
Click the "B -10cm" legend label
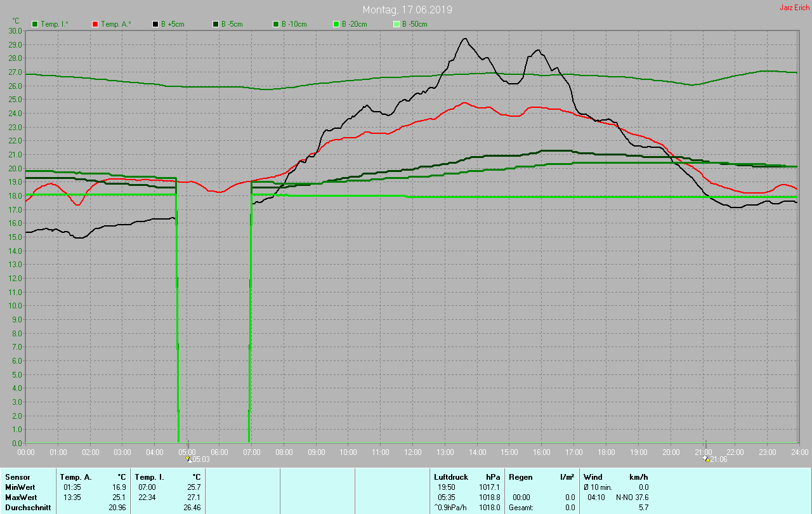click(x=294, y=24)
